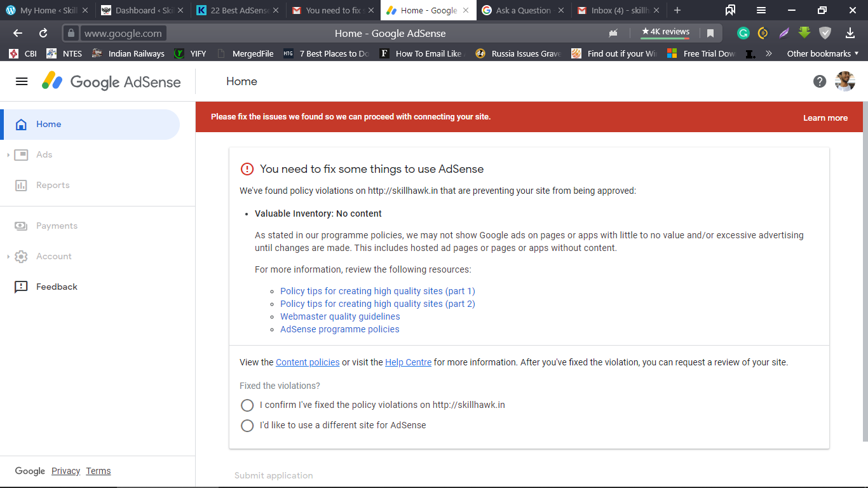Open CBI bookmark
Viewport: 868px width, 488px height.
pos(23,53)
